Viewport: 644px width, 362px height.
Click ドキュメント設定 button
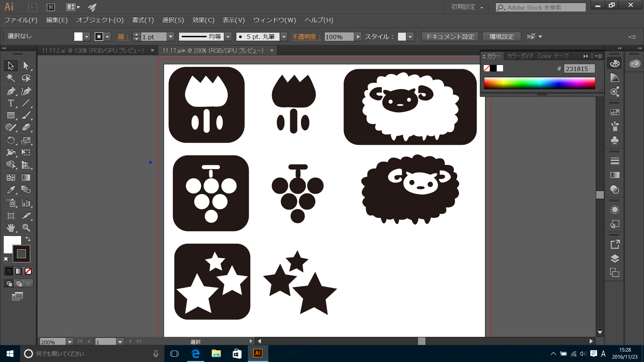point(450,37)
